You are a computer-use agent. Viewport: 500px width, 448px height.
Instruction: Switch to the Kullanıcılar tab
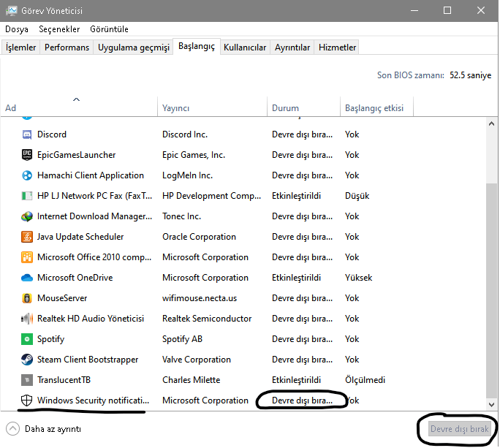click(x=245, y=48)
